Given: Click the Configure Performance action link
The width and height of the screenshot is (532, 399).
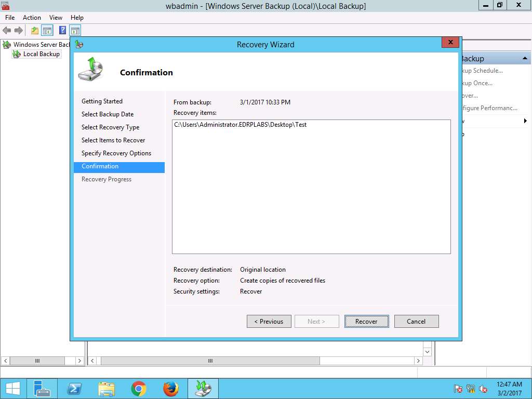Looking at the screenshot, I should pyautogui.click(x=489, y=108).
